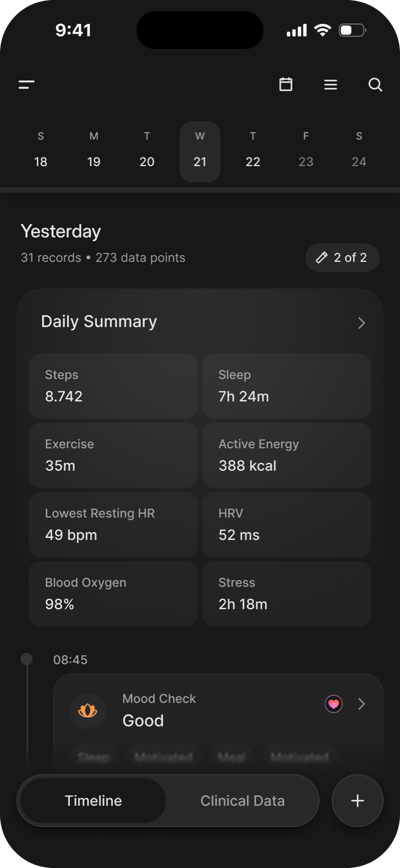Choose Sunday 18 in the week strip
400x868 pixels.
(x=41, y=151)
